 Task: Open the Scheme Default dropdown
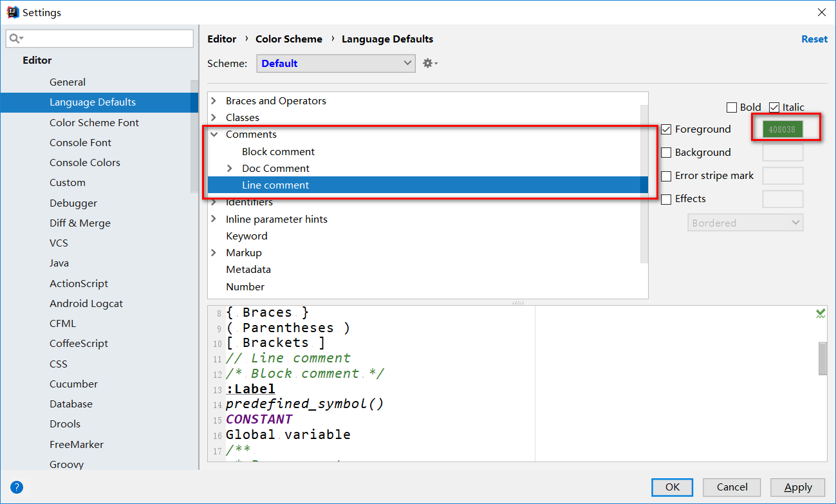pyautogui.click(x=335, y=63)
